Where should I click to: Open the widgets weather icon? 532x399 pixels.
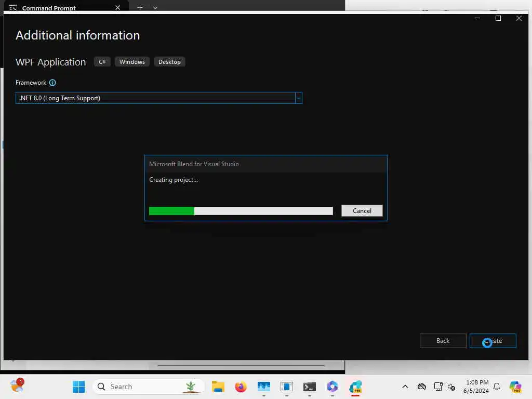click(x=17, y=386)
